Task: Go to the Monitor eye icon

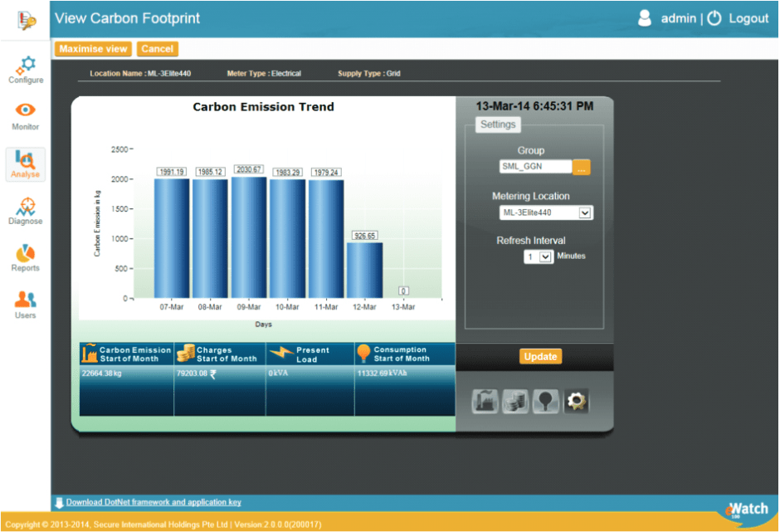Action: click(x=26, y=115)
